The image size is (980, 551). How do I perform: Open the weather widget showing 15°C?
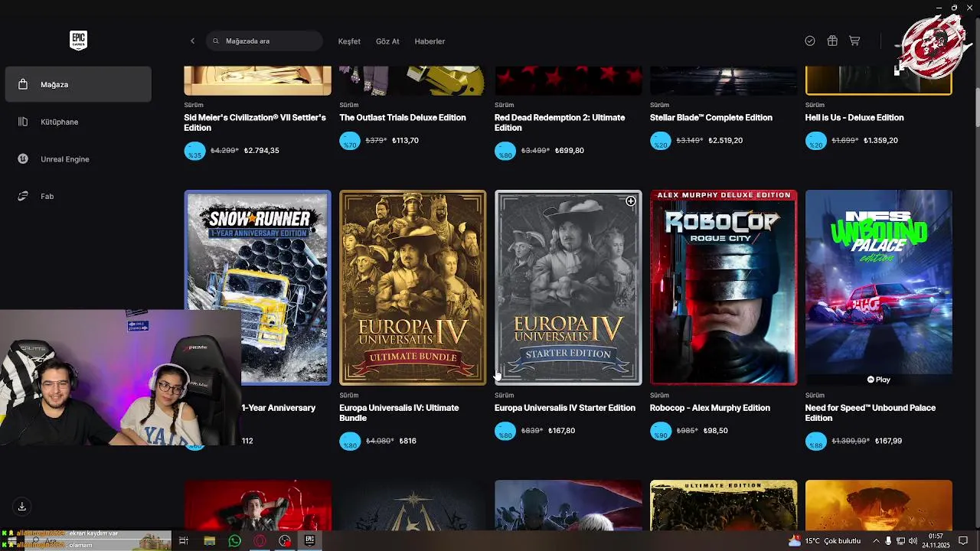(823, 541)
